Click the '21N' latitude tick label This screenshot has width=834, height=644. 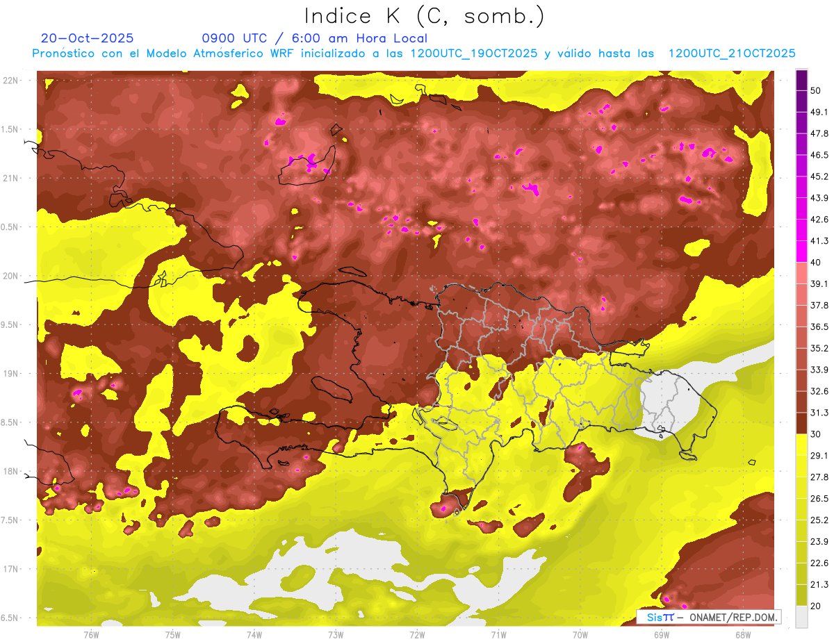(x=10, y=178)
